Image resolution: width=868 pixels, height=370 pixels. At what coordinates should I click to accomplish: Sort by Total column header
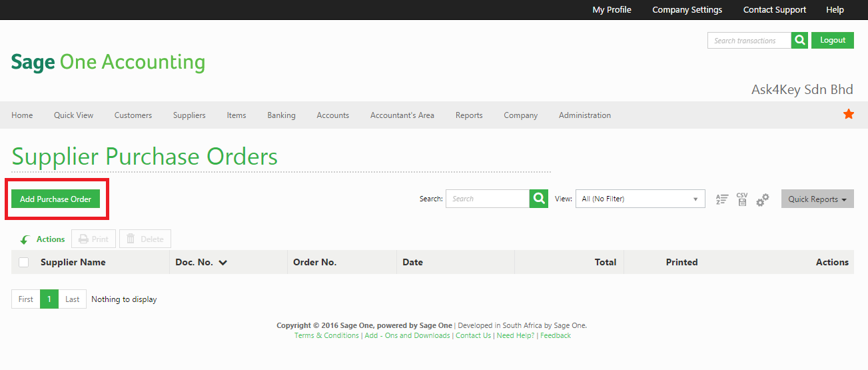point(606,262)
